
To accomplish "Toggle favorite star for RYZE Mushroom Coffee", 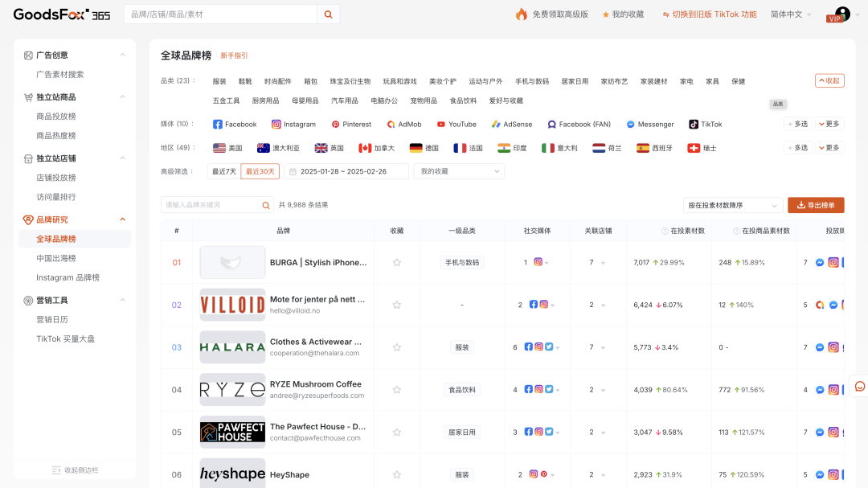I will click(x=396, y=389).
